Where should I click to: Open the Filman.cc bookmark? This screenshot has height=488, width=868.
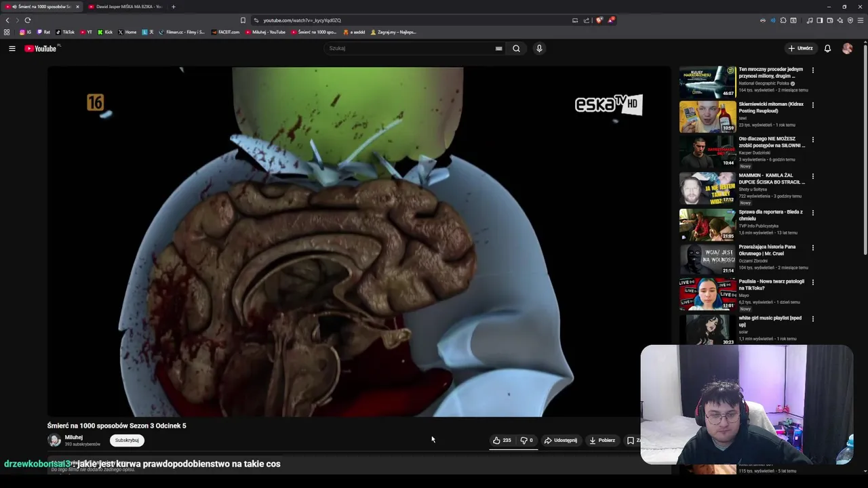181,32
